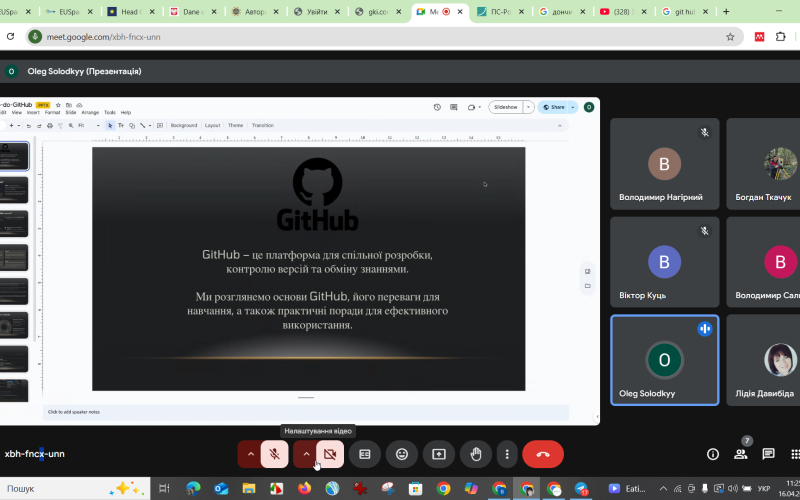This screenshot has width=800, height=500.
Task: Open the chat with everyone panel
Action: click(x=768, y=454)
